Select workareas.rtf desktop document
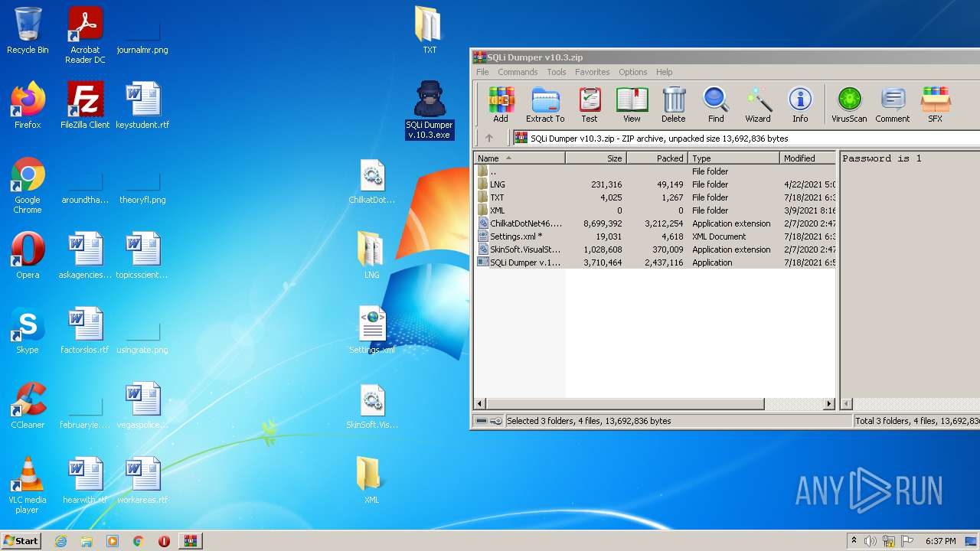The width and height of the screenshot is (980, 551). tap(142, 481)
